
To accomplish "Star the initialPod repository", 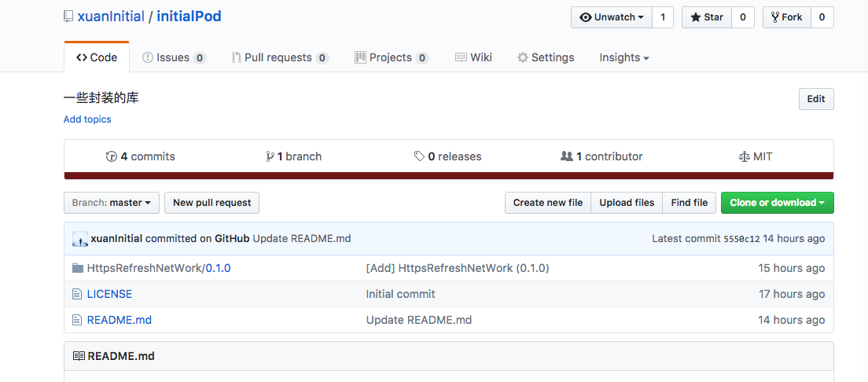I will pyautogui.click(x=707, y=17).
